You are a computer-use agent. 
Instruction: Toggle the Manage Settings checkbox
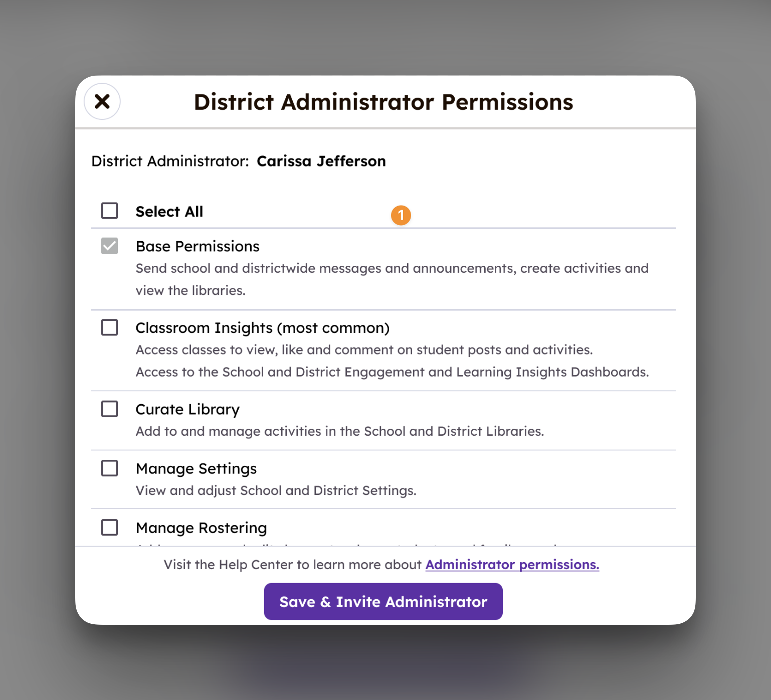[x=110, y=468]
